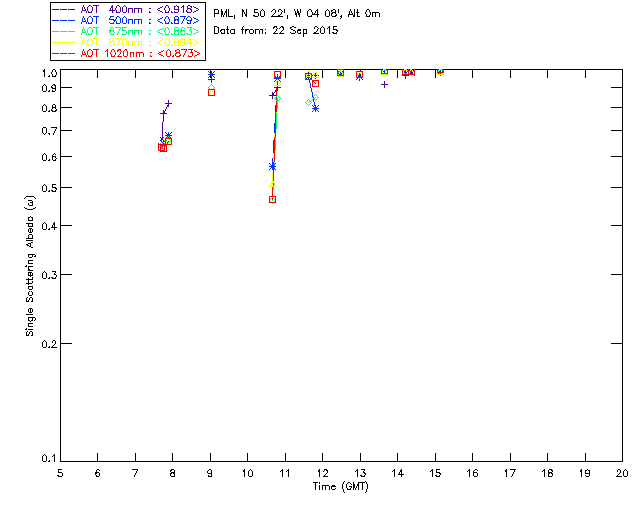Click the 'Data from: 22 Sep 2015' text

(x=276, y=31)
